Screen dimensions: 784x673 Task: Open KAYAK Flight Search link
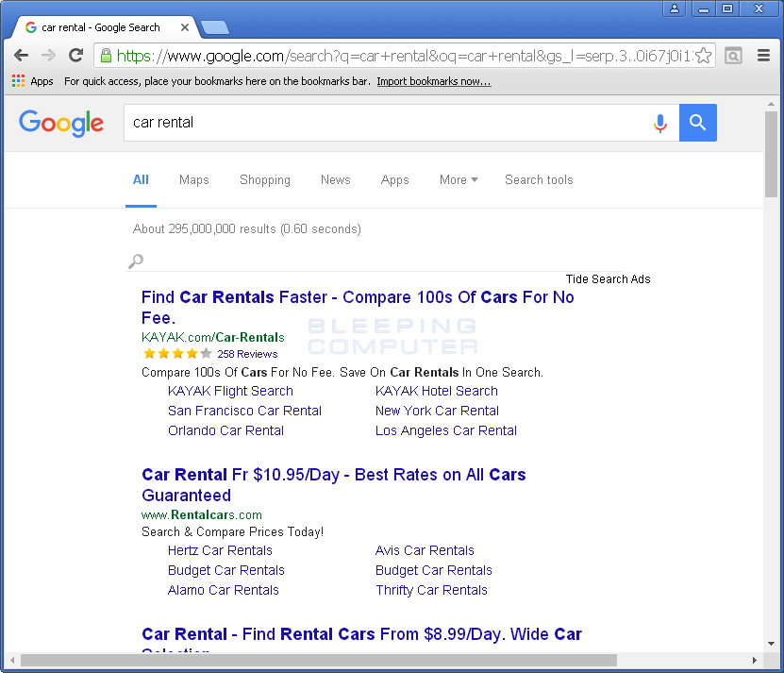[230, 391]
